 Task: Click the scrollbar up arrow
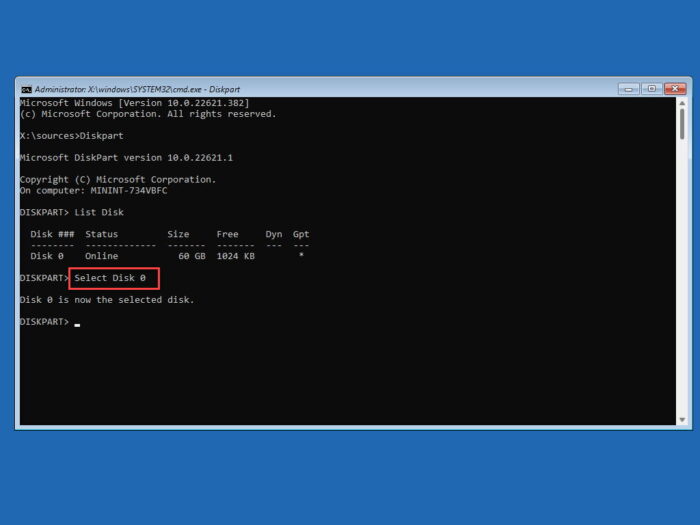click(682, 103)
